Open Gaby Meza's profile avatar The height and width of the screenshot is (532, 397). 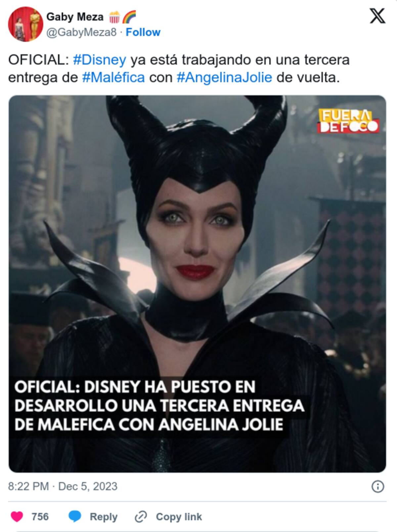click(x=25, y=24)
